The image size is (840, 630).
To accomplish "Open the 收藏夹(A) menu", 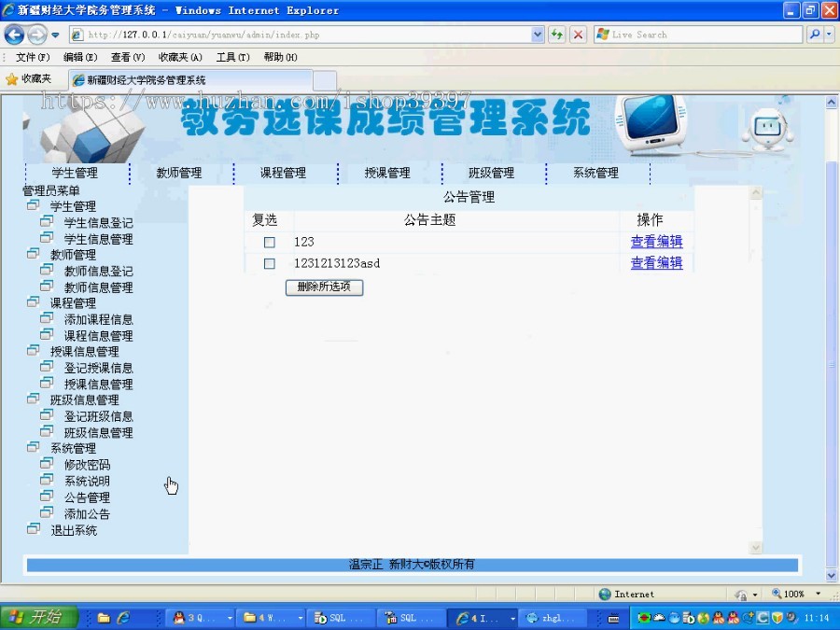I will [180, 57].
